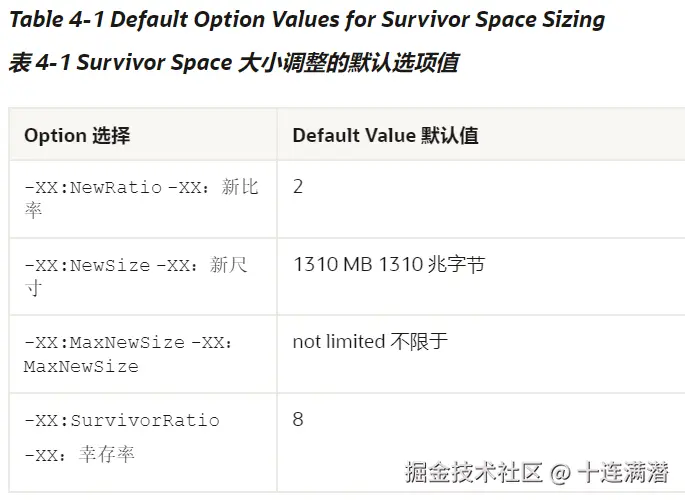Select the "Default Value 默认值" column header
This screenshot has height=501, width=685.
pos(385,135)
